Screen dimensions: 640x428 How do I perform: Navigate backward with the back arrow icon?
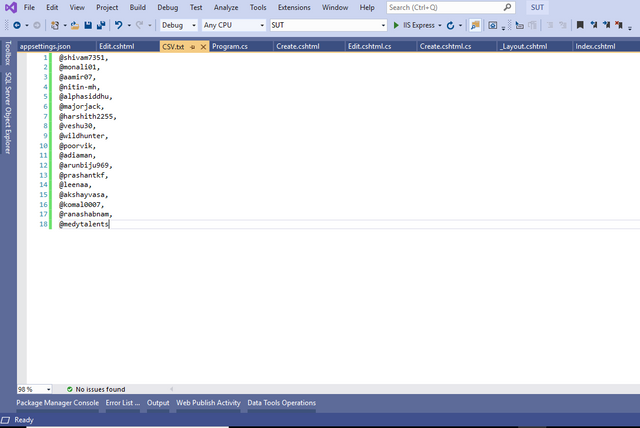17,25
